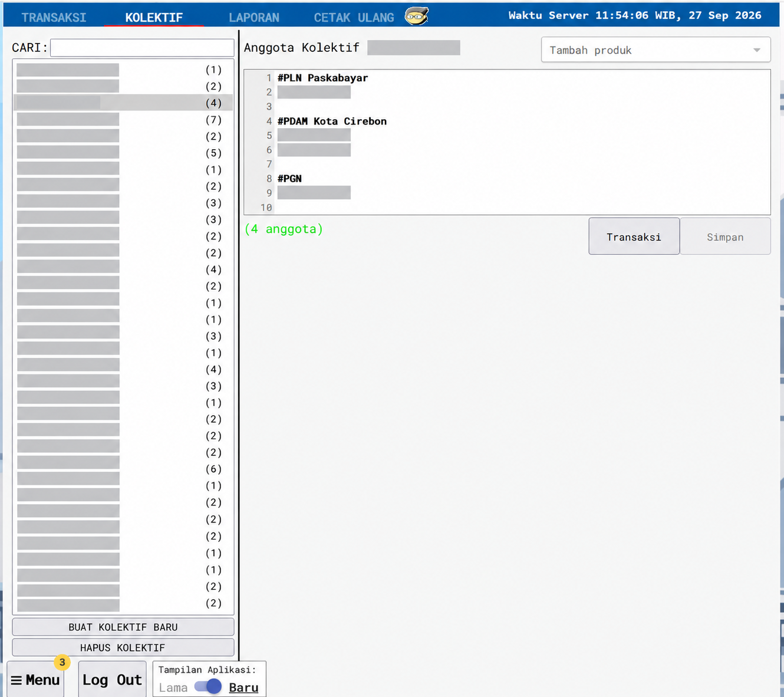Select the list row with count (7)
The height and width of the screenshot is (697, 784).
[123, 120]
